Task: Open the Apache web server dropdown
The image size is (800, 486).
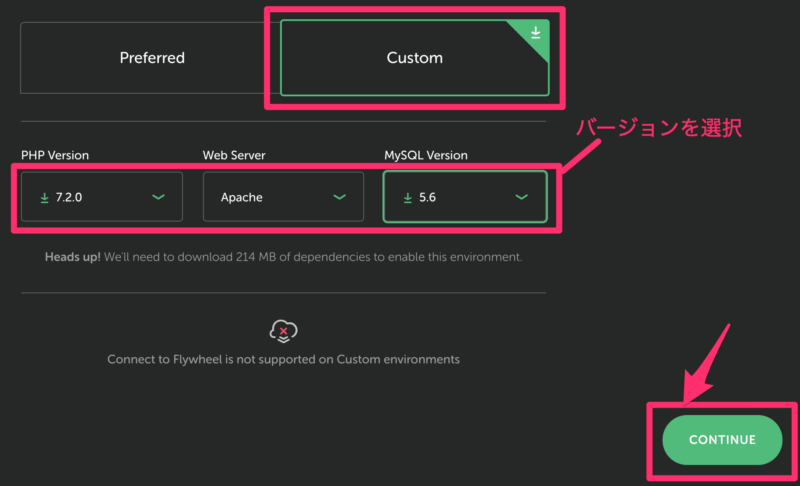Action: [x=283, y=197]
